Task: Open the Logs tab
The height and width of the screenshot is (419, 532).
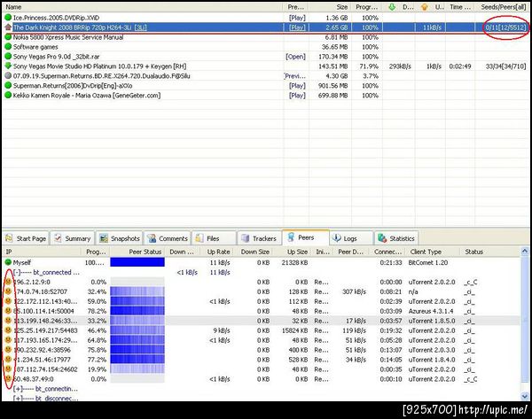Action: click(351, 238)
